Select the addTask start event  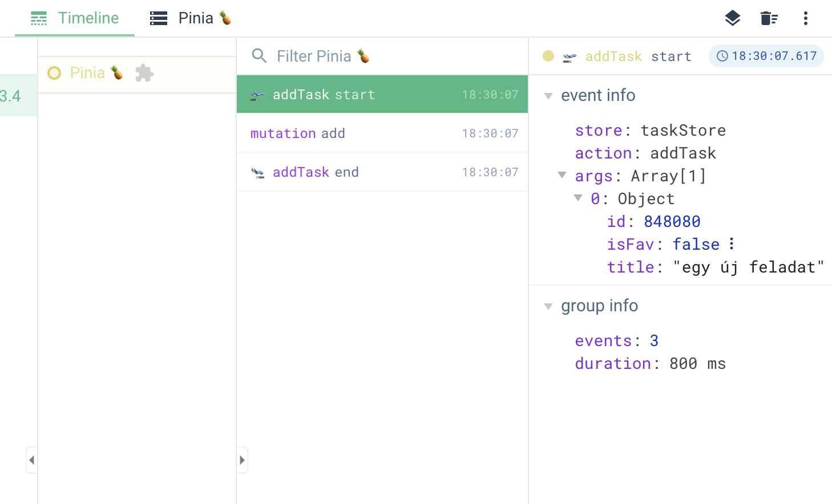coord(382,95)
